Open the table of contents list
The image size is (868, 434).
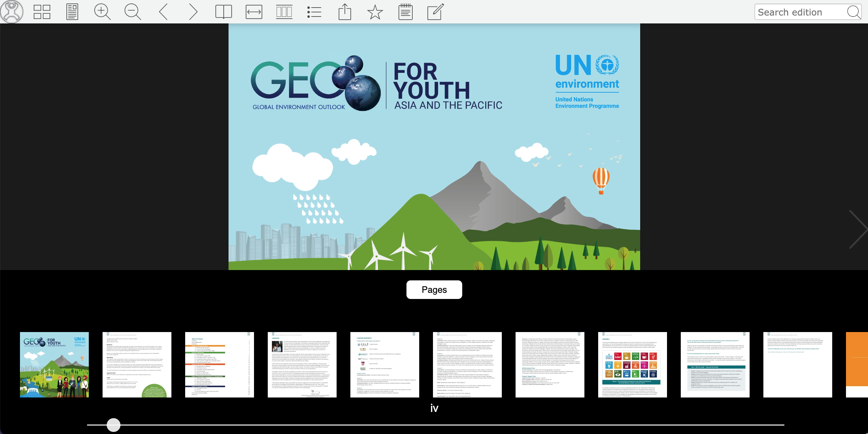tap(315, 12)
